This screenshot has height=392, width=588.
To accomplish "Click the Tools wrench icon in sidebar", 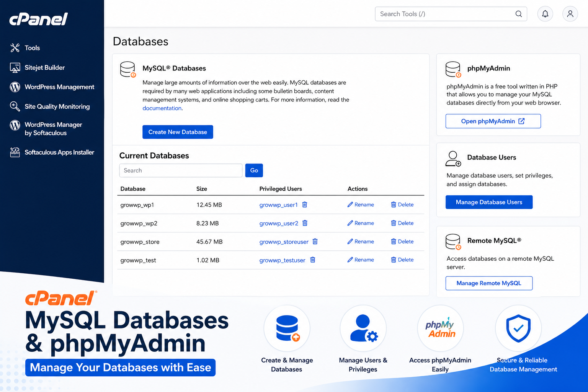I will (15, 48).
